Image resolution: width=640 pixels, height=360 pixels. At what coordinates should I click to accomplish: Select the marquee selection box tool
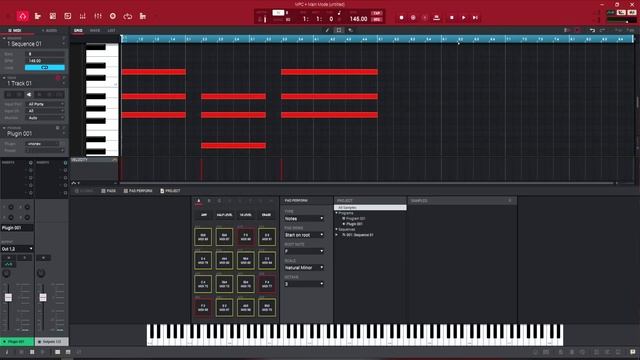[338, 30]
